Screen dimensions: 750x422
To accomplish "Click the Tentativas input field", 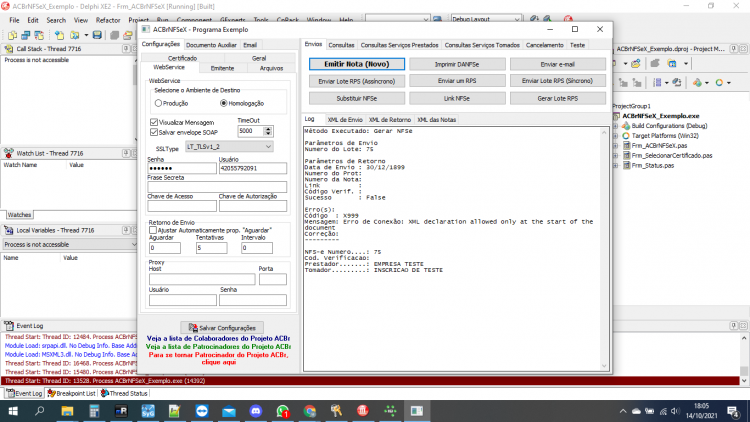I will 211,248.
